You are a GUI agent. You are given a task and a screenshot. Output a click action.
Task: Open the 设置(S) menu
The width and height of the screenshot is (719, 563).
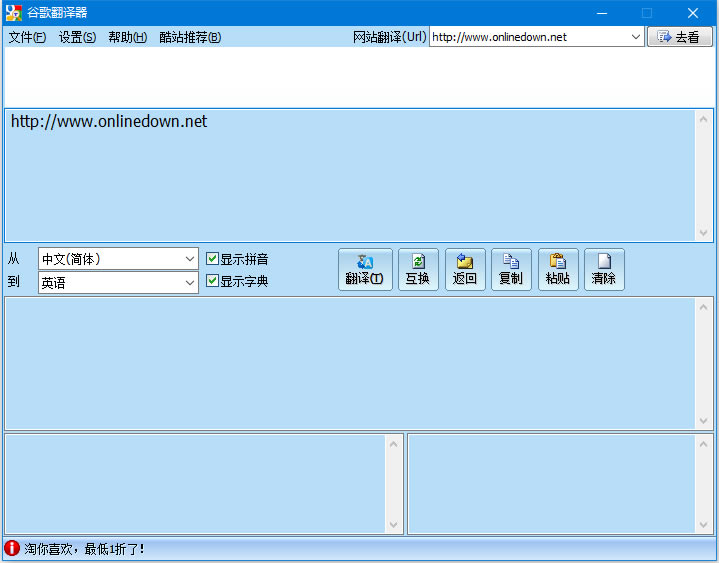click(77, 37)
